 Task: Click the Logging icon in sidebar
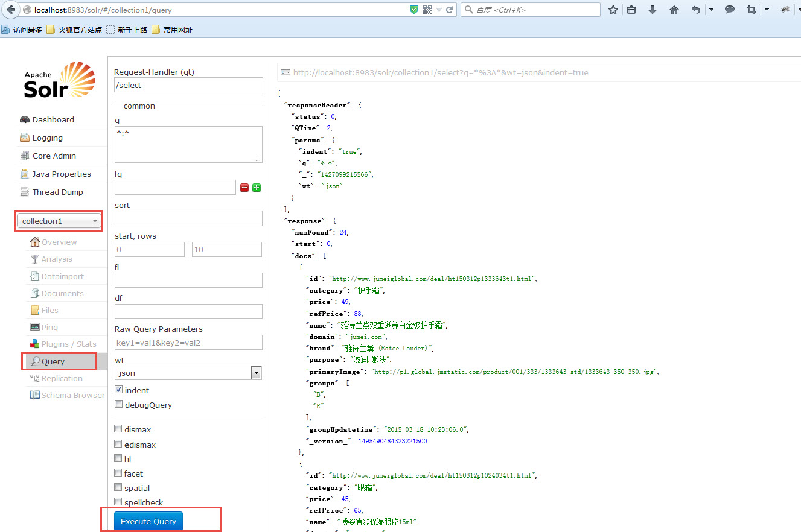[25, 138]
